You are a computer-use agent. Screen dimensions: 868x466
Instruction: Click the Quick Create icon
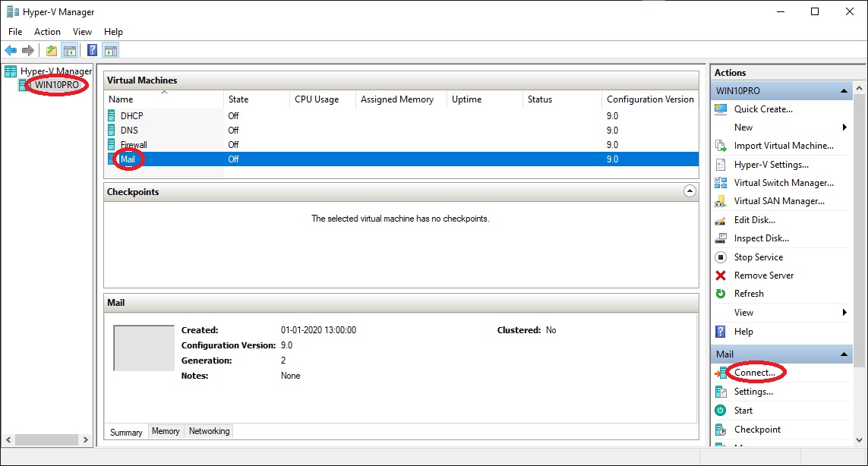pyautogui.click(x=721, y=109)
